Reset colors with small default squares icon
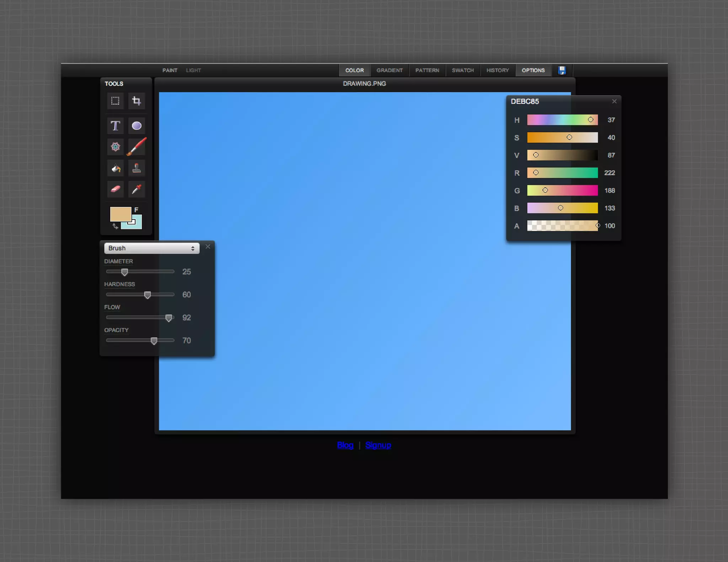Screen dimensions: 728x562 [132, 222]
